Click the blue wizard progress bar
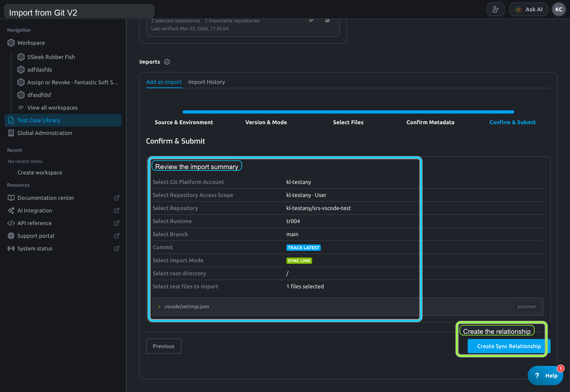 point(348,112)
